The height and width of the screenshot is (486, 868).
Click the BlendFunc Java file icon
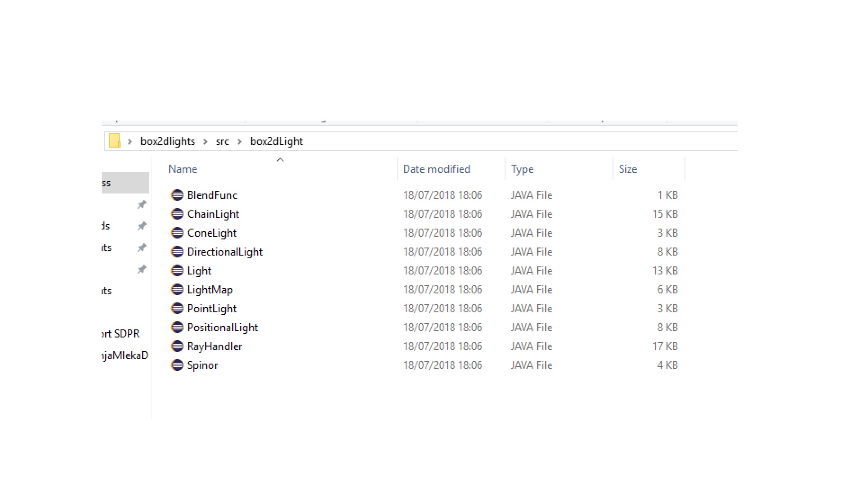click(177, 195)
